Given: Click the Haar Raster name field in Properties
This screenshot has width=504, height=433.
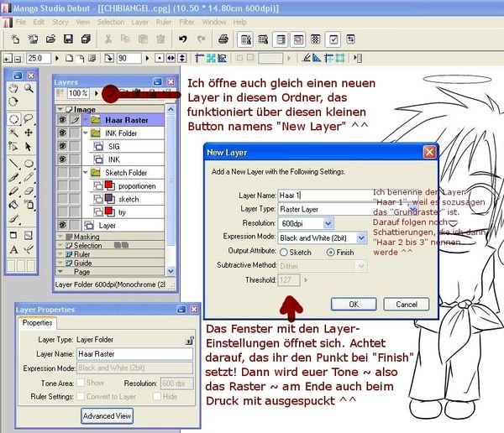Looking at the screenshot, I should click(x=135, y=354).
